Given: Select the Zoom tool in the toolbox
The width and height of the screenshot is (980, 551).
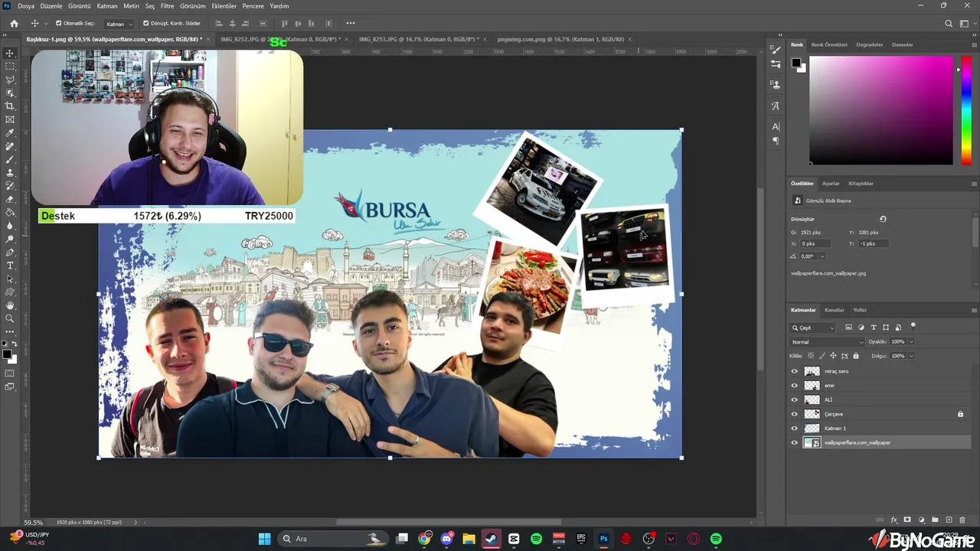Looking at the screenshot, I should (10, 318).
